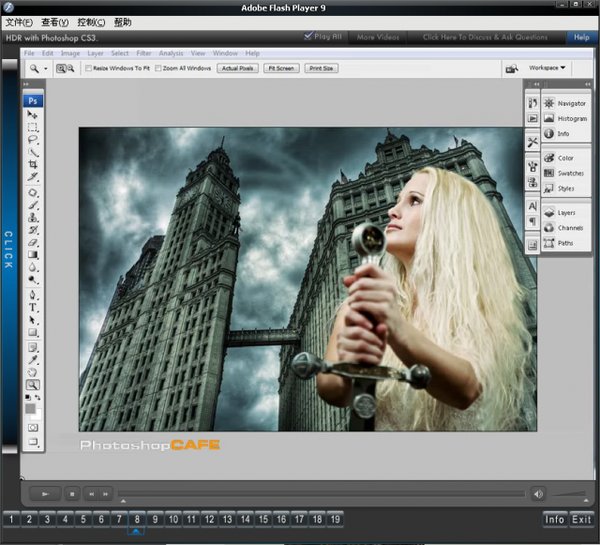Check the Zoom All Windows option
This screenshot has width=600, height=545.
pyautogui.click(x=159, y=69)
